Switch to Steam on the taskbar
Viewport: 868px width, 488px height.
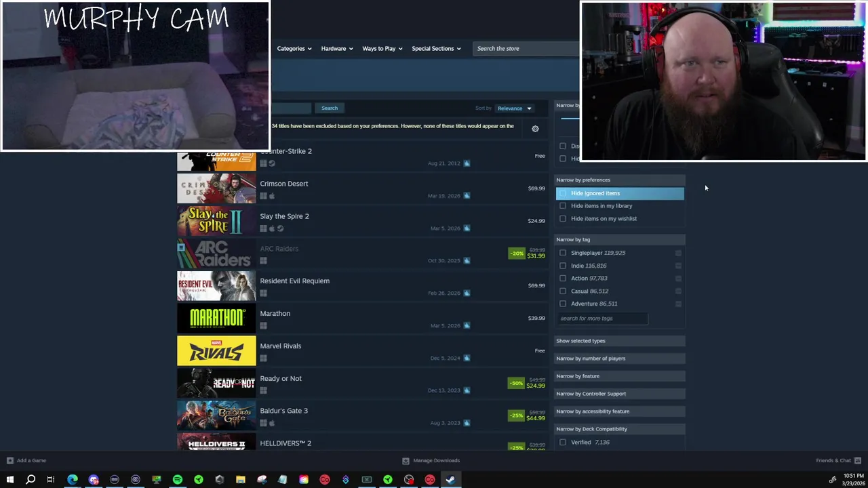[x=451, y=480]
